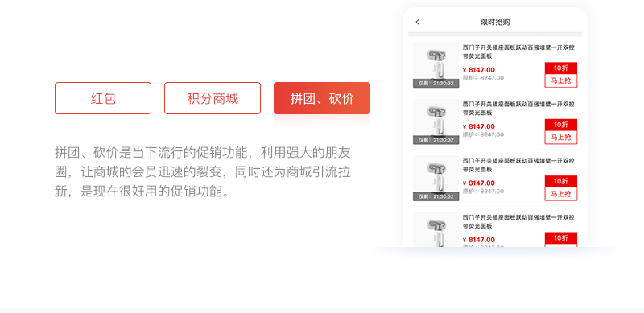
Task: Tap 马上抢 on the third product
Action: [x=561, y=194]
